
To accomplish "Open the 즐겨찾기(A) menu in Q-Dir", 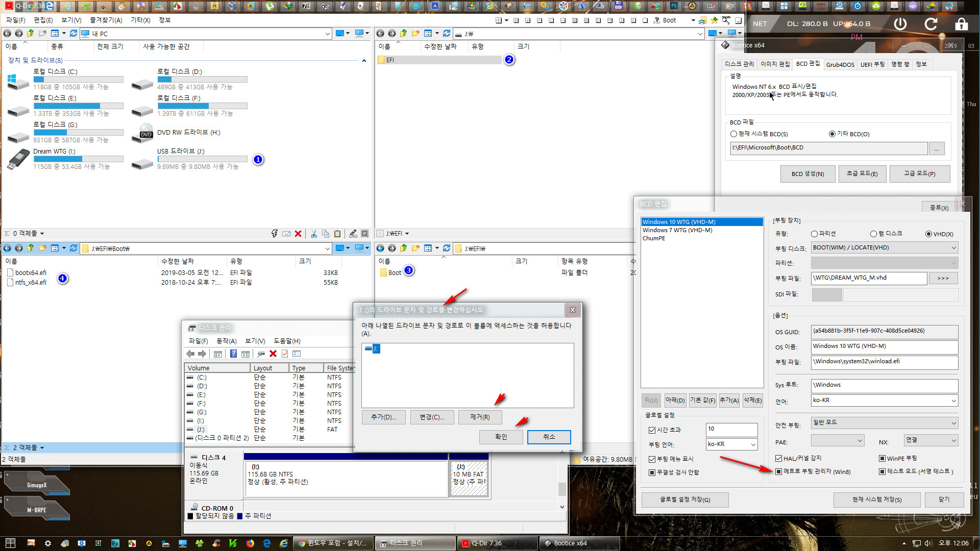I will [x=106, y=20].
